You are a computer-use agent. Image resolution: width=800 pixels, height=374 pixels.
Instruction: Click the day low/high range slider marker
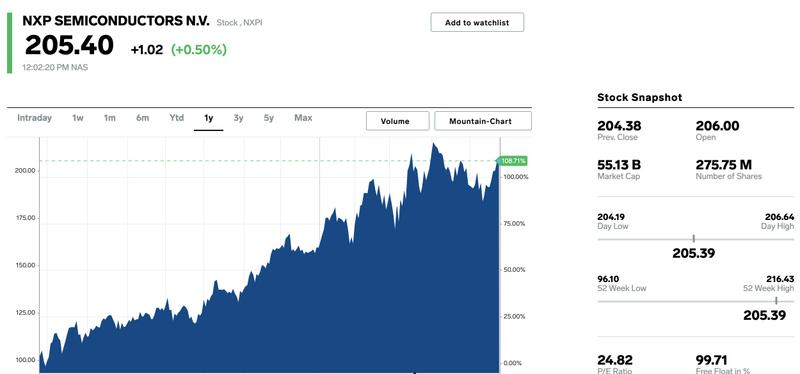(x=694, y=238)
